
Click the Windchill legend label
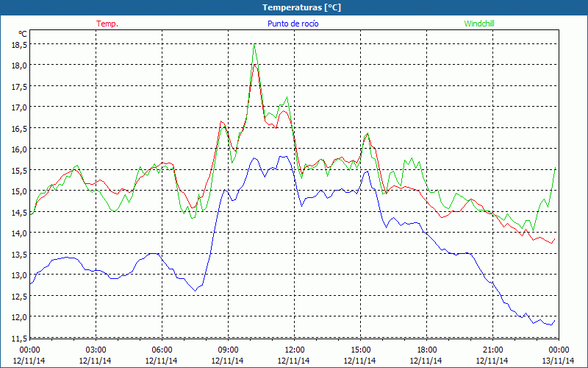[x=479, y=24]
